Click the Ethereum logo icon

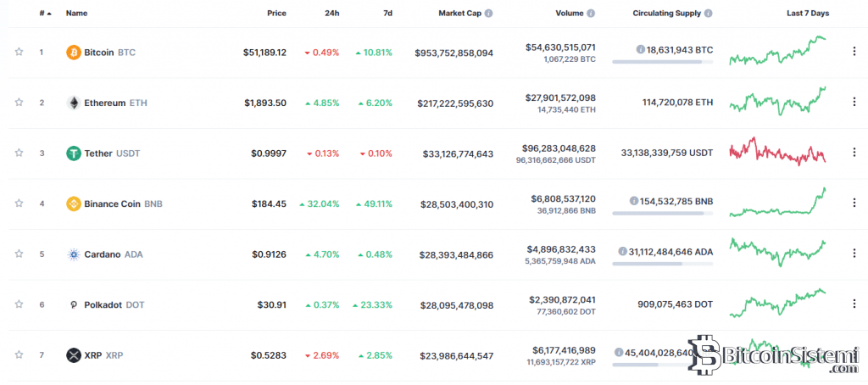[x=74, y=103]
